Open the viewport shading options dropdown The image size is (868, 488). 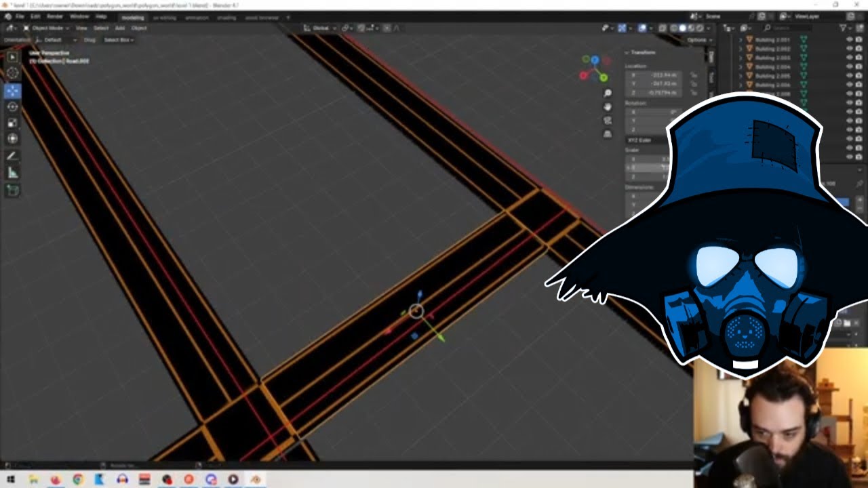pos(709,28)
